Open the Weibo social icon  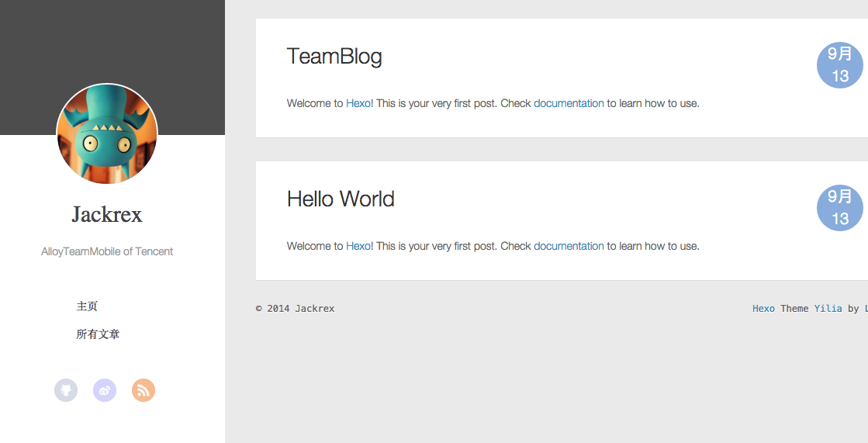coord(105,390)
